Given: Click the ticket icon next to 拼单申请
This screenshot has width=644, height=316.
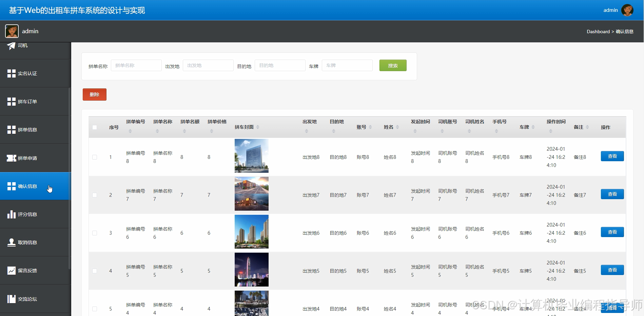Looking at the screenshot, I should pos(12,158).
